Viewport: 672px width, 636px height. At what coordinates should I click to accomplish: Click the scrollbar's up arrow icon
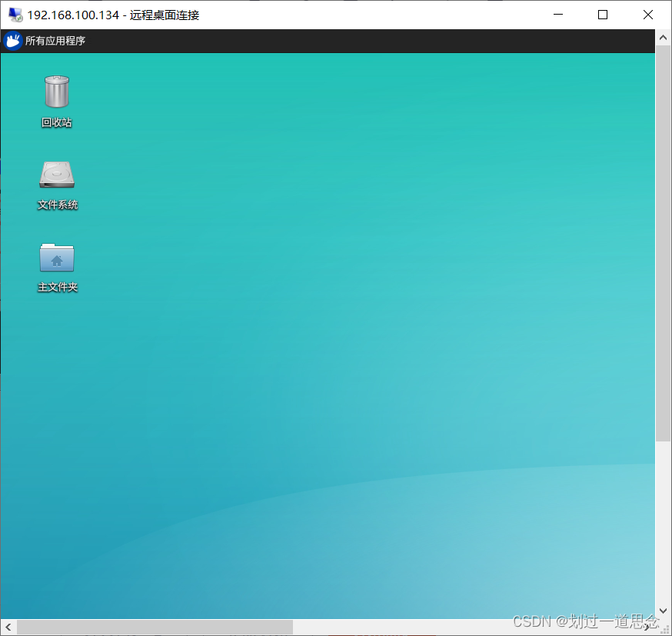pyautogui.click(x=663, y=36)
